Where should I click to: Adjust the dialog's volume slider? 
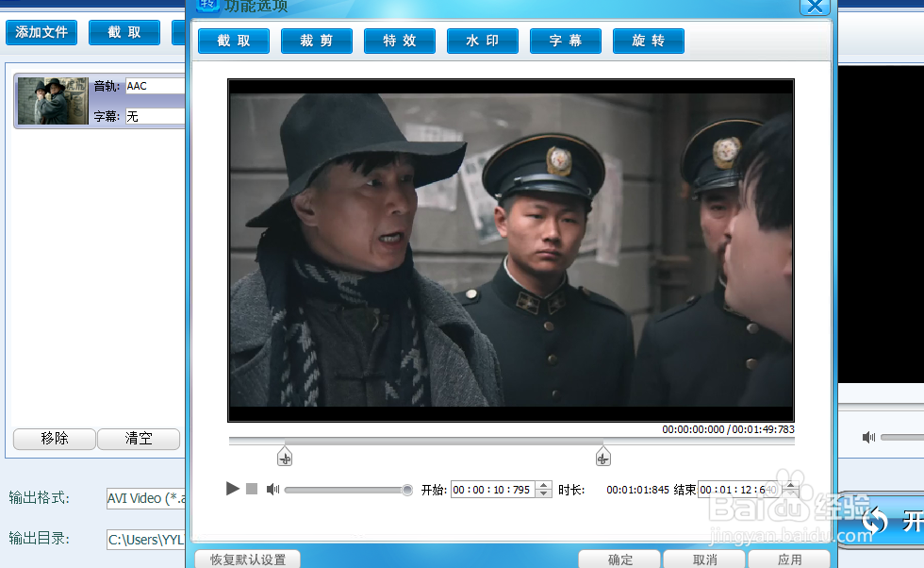coord(348,490)
